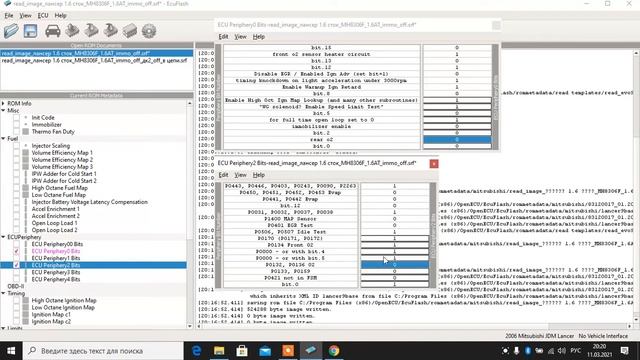Open the File menu in EcuFlash
This screenshot has height=360, width=640.
[x=9, y=16]
